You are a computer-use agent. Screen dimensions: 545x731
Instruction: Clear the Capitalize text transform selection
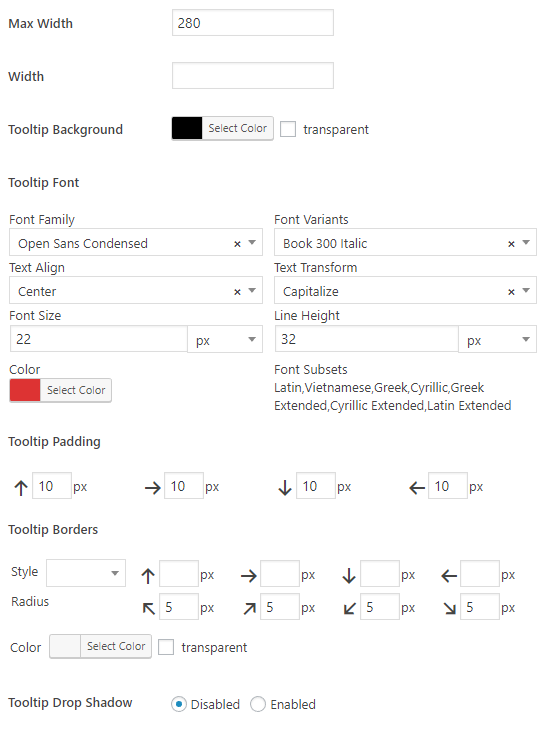click(x=511, y=292)
